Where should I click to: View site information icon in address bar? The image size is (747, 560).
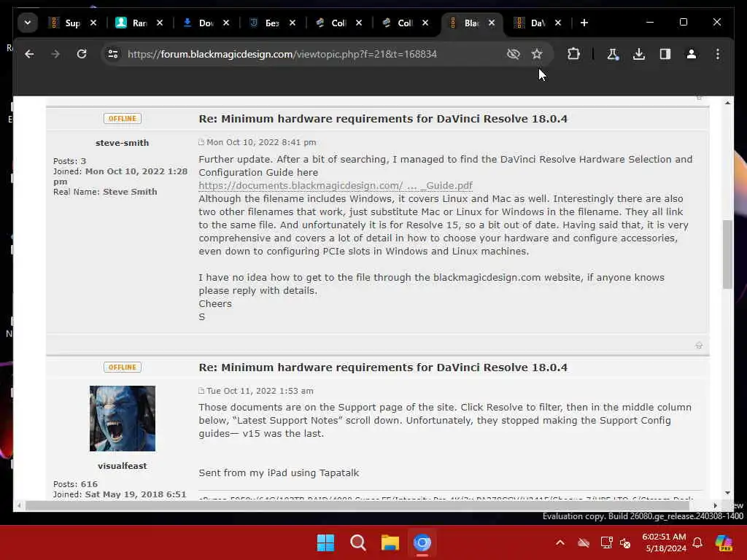click(x=113, y=54)
